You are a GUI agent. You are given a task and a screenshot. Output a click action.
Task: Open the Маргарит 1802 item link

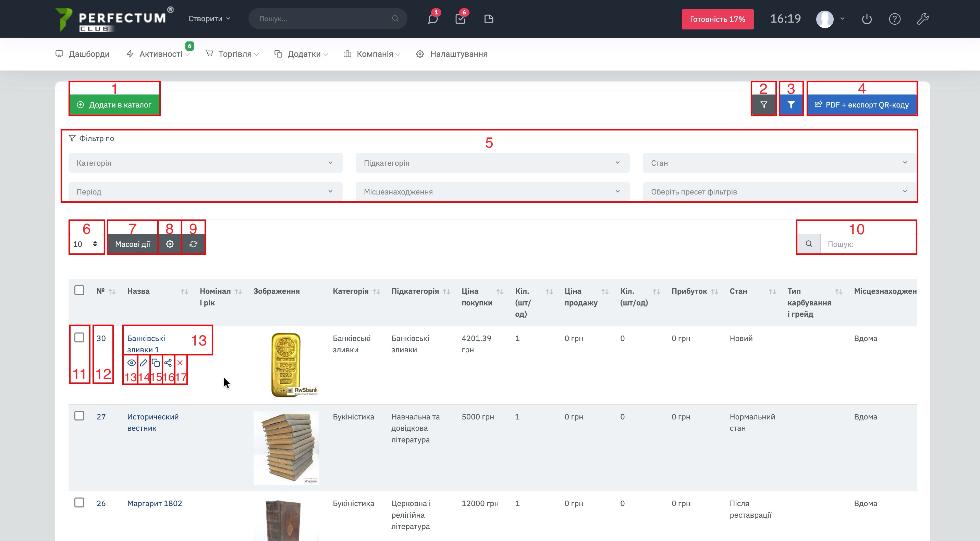(x=155, y=503)
